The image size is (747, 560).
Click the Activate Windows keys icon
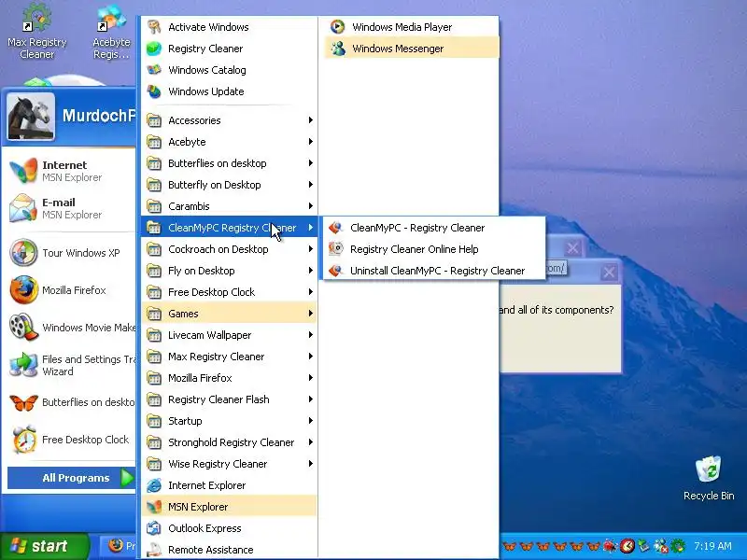point(154,27)
